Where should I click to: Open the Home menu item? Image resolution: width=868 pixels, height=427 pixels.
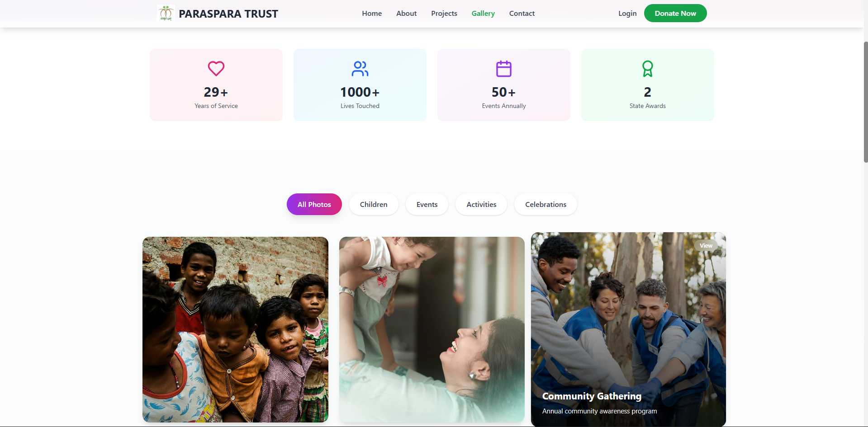(x=372, y=14)
